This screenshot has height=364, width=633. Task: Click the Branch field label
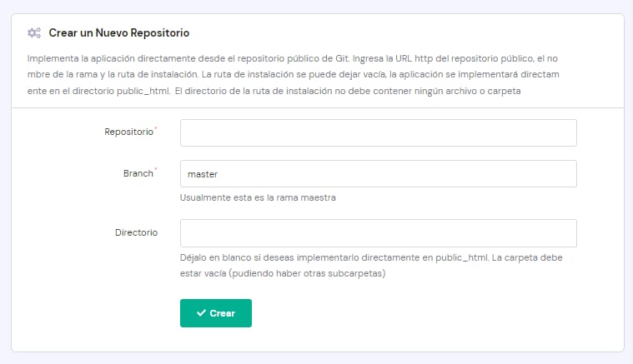click(138, 173)
